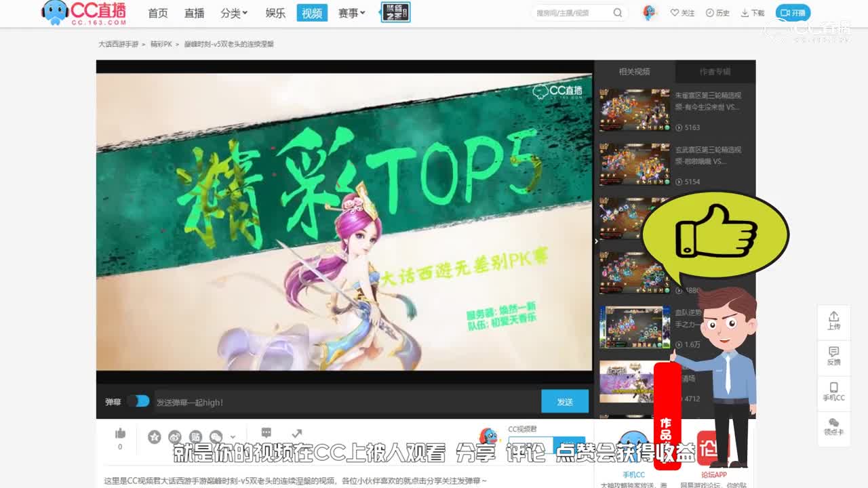This screenshot has width=868, height=488.
Task: Open the 手机CC sidebar button
Action: (833, 392)
